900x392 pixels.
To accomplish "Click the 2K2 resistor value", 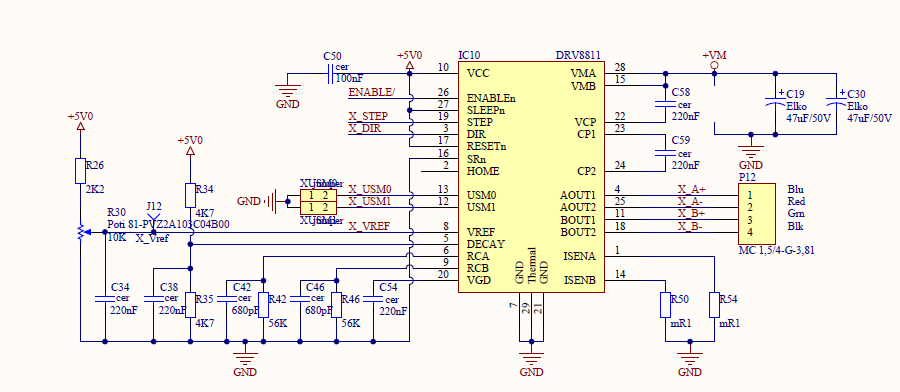I will pos(95,189).
